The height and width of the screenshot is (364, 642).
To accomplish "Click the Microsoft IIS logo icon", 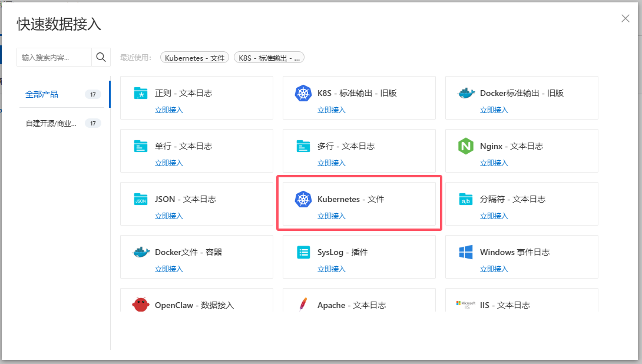I will [x=466, y=305].
